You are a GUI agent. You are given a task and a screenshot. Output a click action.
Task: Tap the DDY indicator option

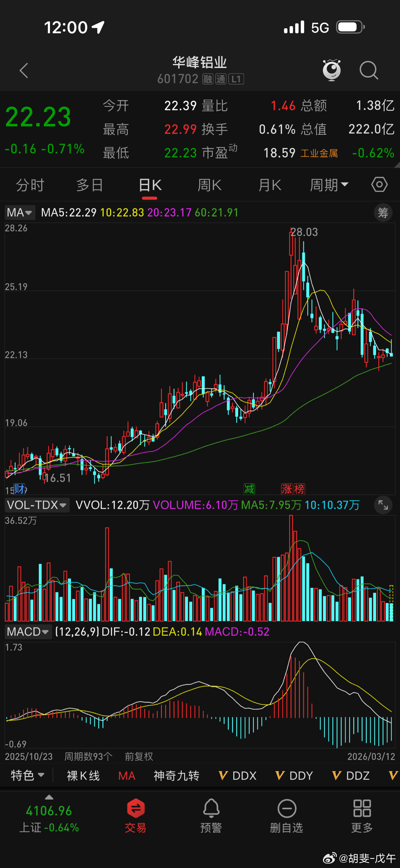(294, 775)
